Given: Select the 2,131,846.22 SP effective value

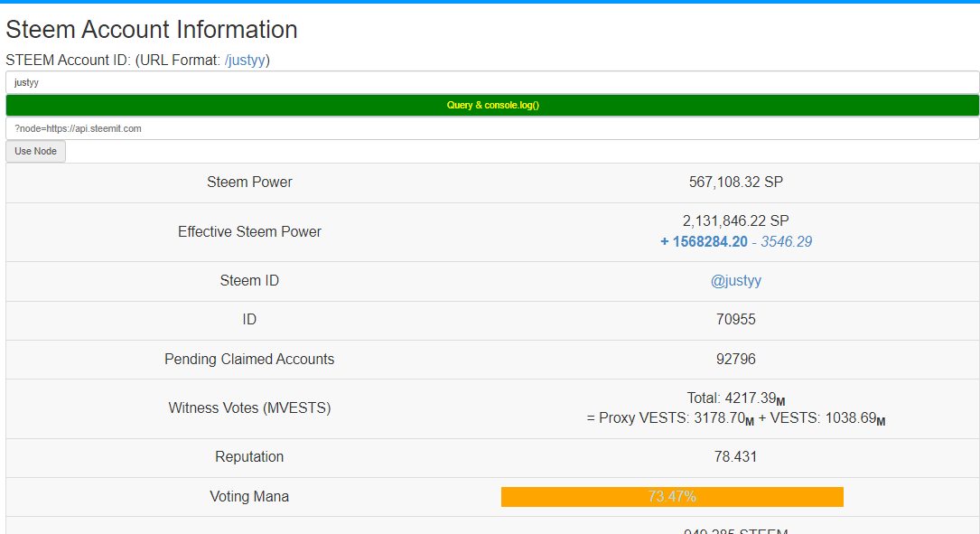Looking at the screenshot, I should coord(735,220).
